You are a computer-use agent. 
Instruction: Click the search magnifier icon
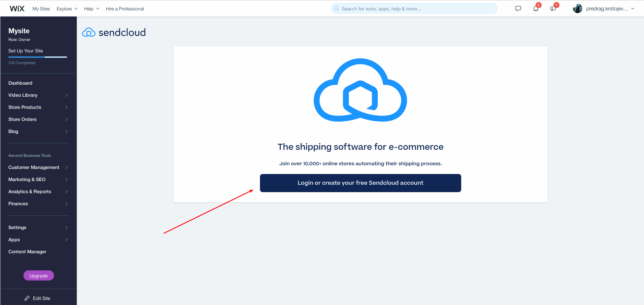tap(337, 8)
